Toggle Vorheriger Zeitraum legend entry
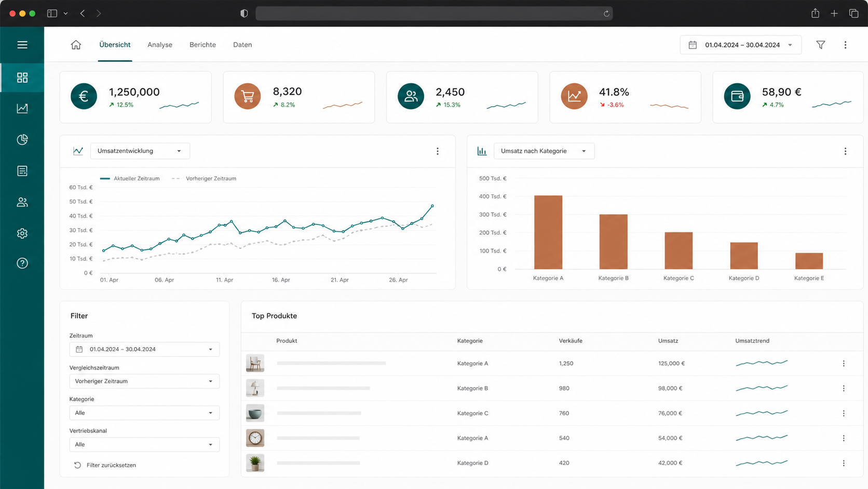This screenshot has height=489, width=868. [204, 178]
